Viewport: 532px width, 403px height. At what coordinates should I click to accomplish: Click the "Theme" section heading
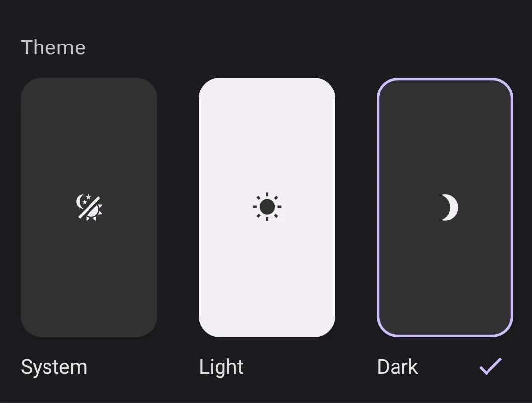pyautogui.click(x=53, y=47)
